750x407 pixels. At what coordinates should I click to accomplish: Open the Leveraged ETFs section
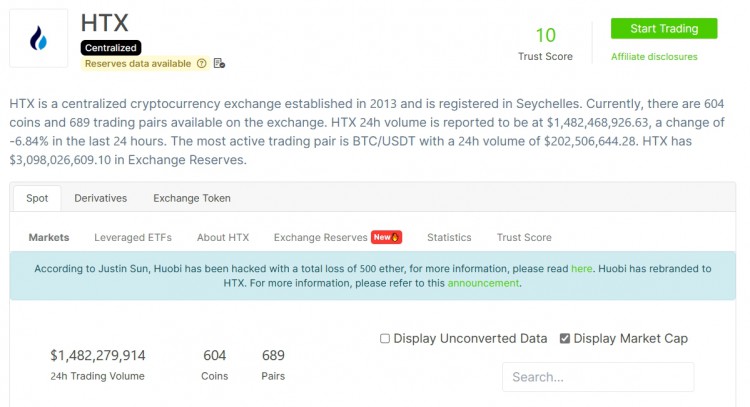tap(133, 237)
